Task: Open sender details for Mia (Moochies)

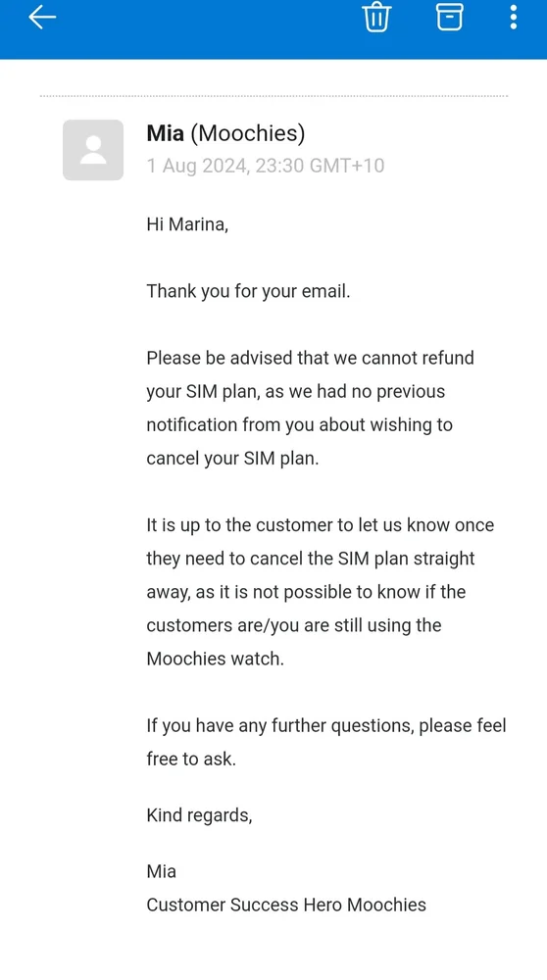Action: tap(225, 133)
